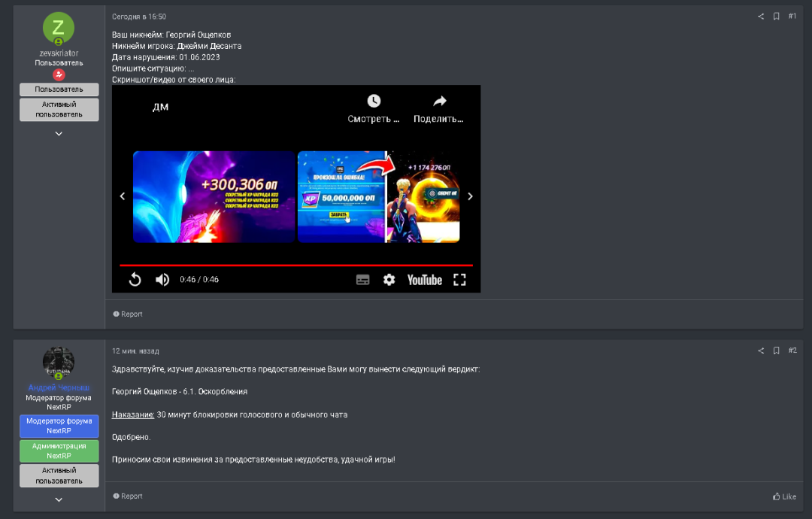Click the 0:46 / 0:46 time display
The height and width of the screenshot is (519, 812).
tap(199, 280)
